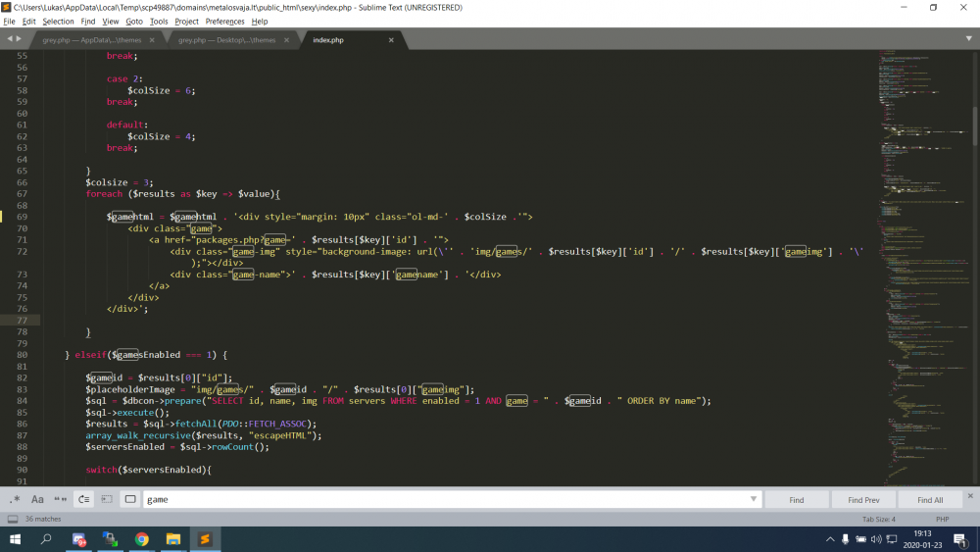Open find history dropdown arrow
The width and height of the screenshot is (980, 552).
(x=753, y=499)
